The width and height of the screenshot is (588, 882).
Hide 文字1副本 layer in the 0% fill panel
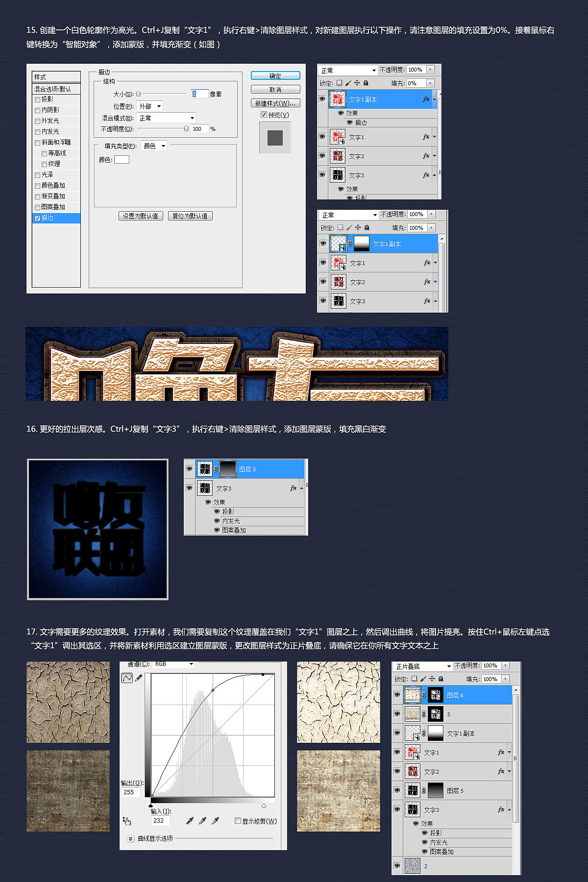point(322,99)
